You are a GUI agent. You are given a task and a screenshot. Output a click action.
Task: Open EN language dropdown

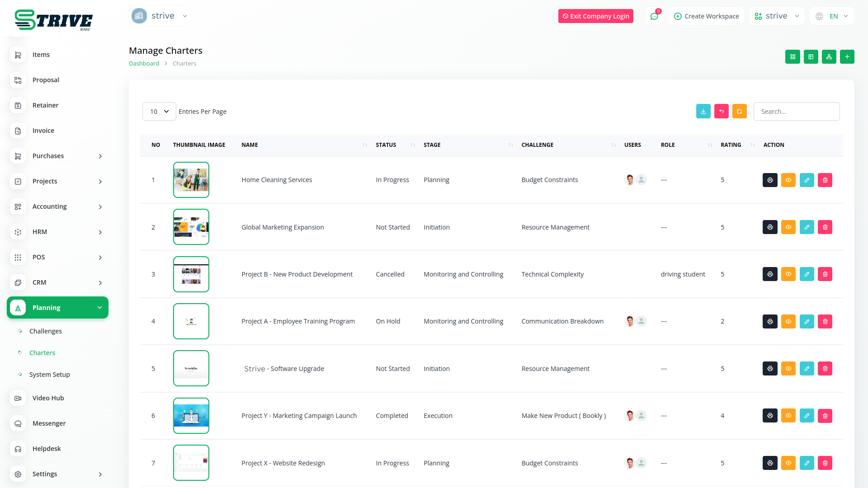pyautogui.click(x=833, y=16)
